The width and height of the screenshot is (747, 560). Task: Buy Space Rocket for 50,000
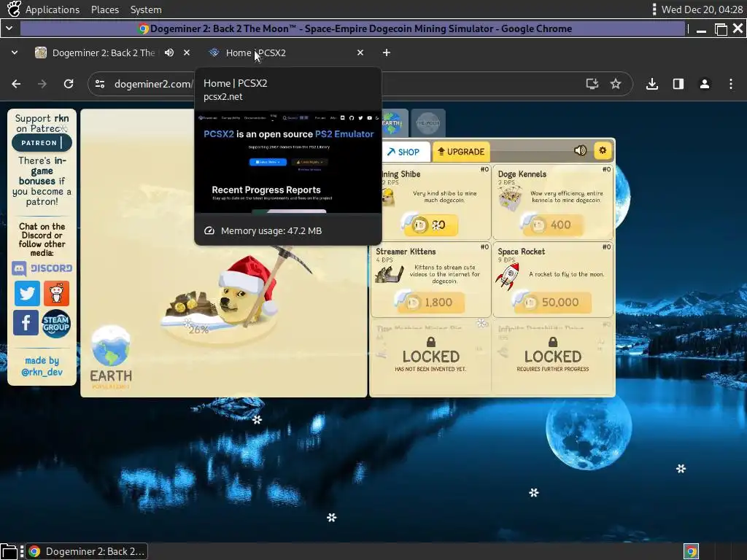point(553,302)
